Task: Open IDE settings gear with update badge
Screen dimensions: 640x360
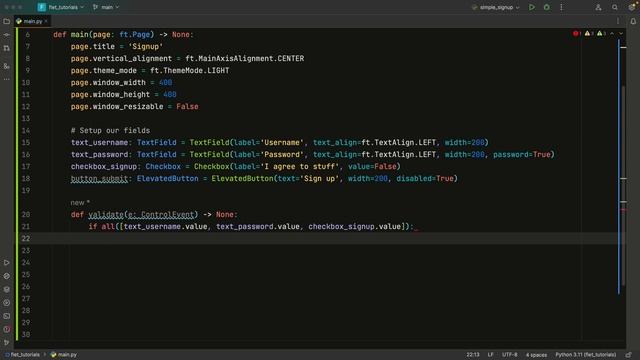Action: coord(631,7)
